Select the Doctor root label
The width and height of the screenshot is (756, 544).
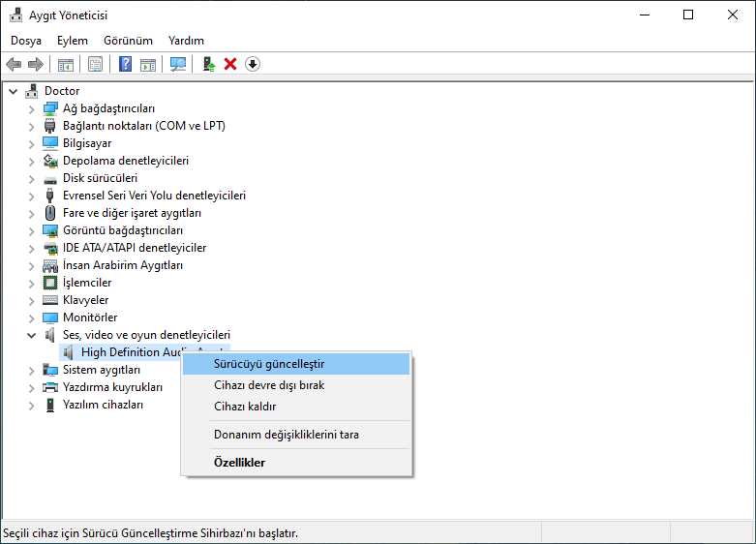coord(62,91)
